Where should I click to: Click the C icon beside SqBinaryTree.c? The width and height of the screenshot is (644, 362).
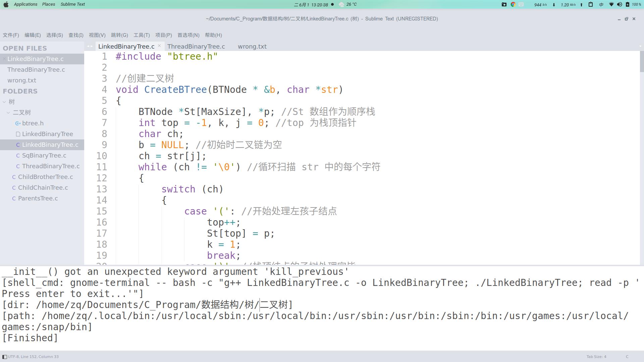point(18,156)
